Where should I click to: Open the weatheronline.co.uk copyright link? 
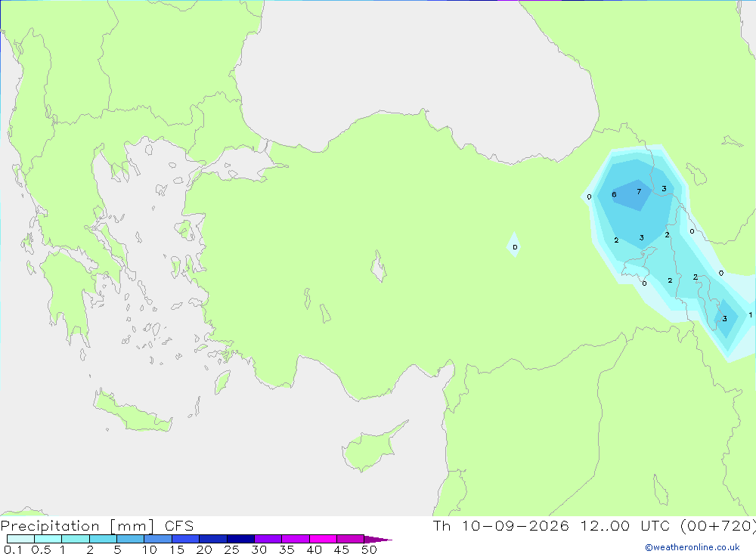pyautogui.click(x=692, y=547)
